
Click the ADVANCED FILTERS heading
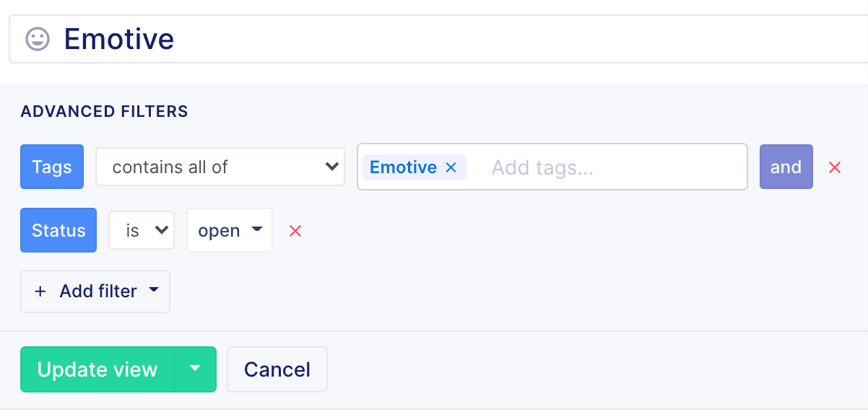(105, 112)
